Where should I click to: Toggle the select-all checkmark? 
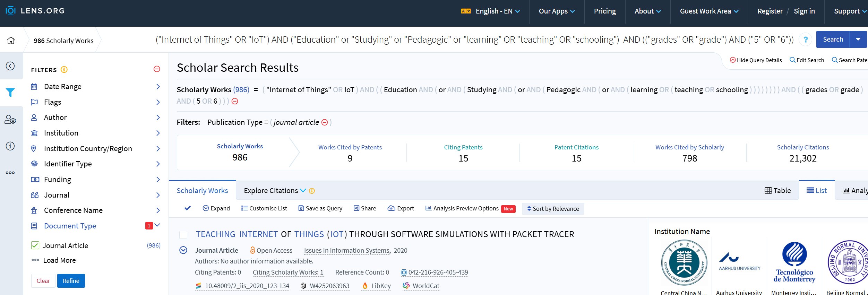coord(188,208)
